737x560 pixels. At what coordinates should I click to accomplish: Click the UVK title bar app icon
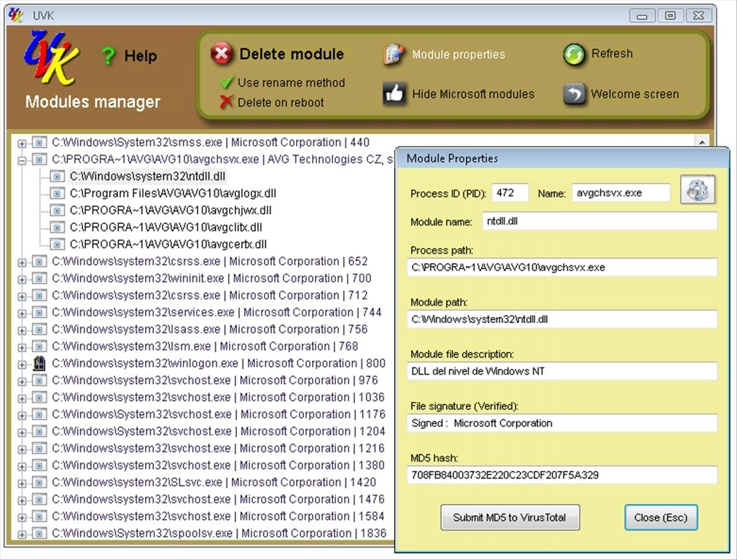point(16,15)
